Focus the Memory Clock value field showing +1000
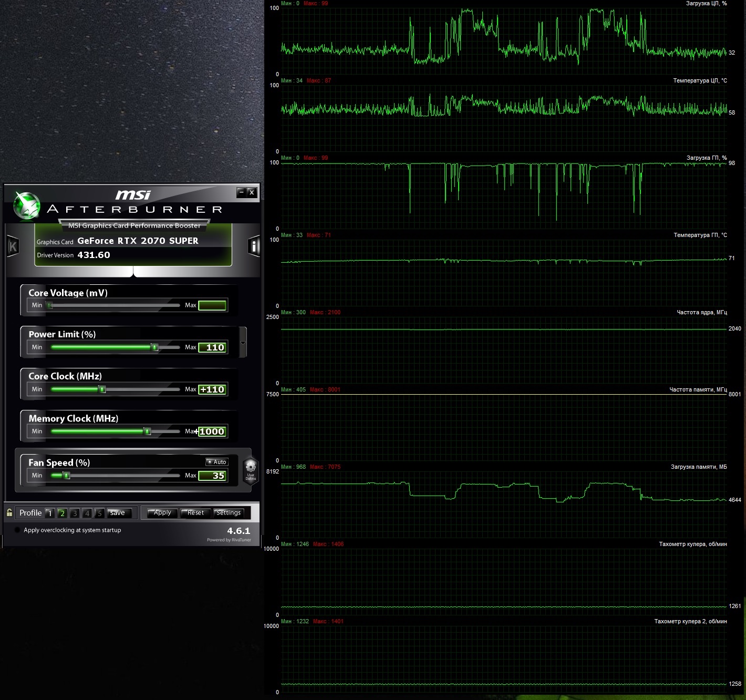 213,431
